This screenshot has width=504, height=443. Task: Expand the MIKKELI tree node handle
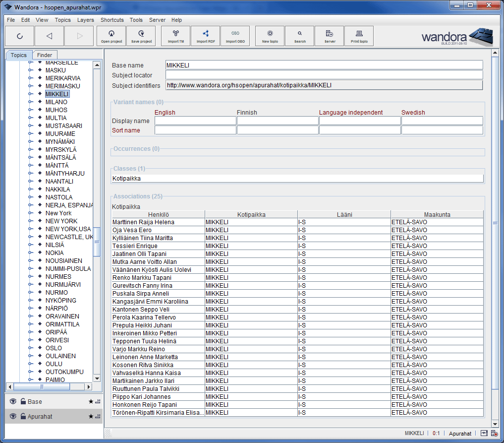click(x=30, y=94)
